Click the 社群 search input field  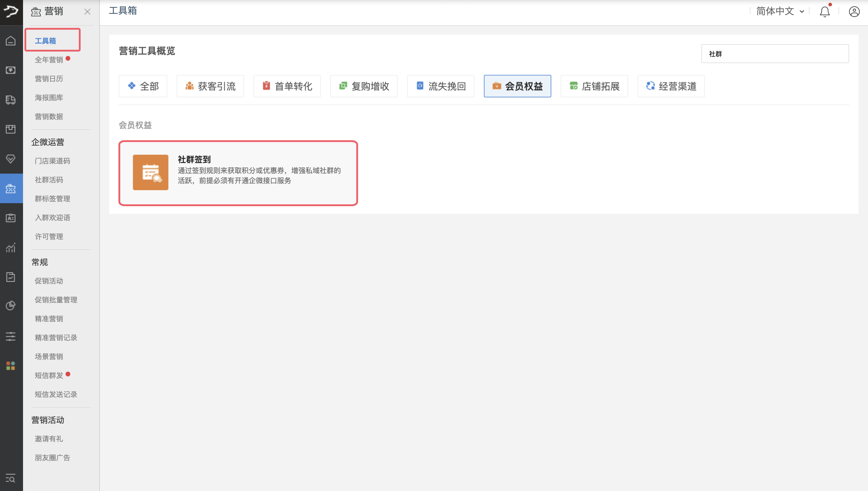pos(775,54)
